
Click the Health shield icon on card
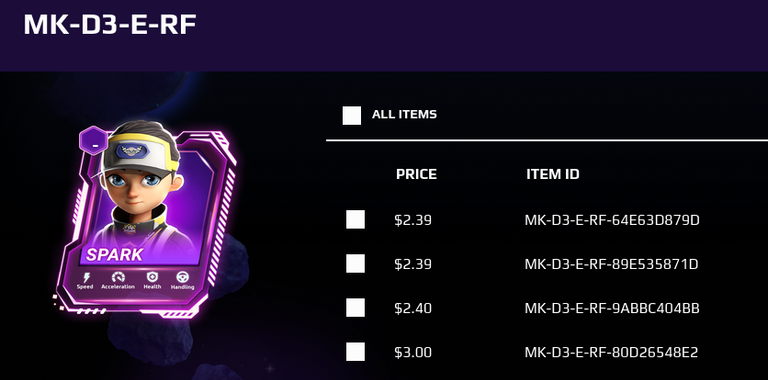click(152, 277)
